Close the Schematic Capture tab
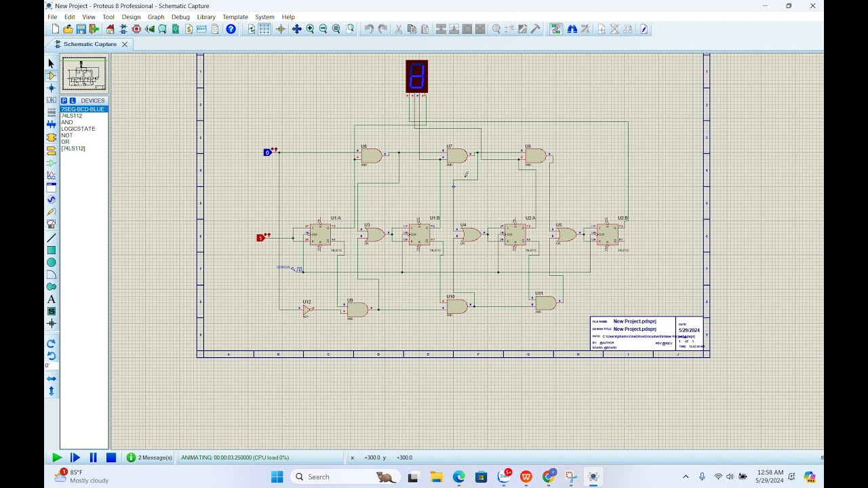Screen dimensions: 868x488 (x=125, y=44)
